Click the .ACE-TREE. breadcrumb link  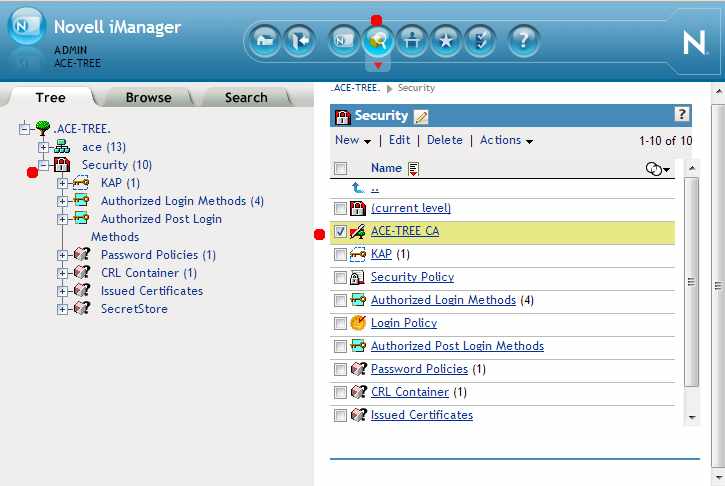coord(356,88)
